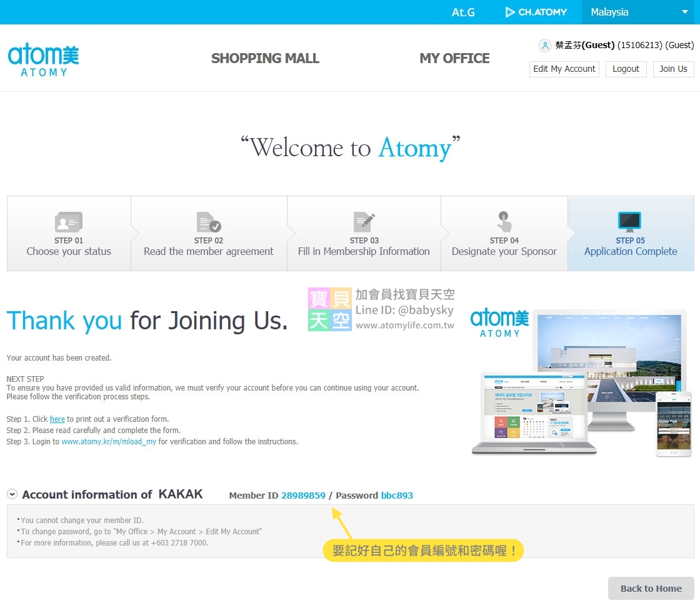Click the 'here' verification form link
This screenshot has height=613, width=700.
pyautogui.click(x=57, y=419)
